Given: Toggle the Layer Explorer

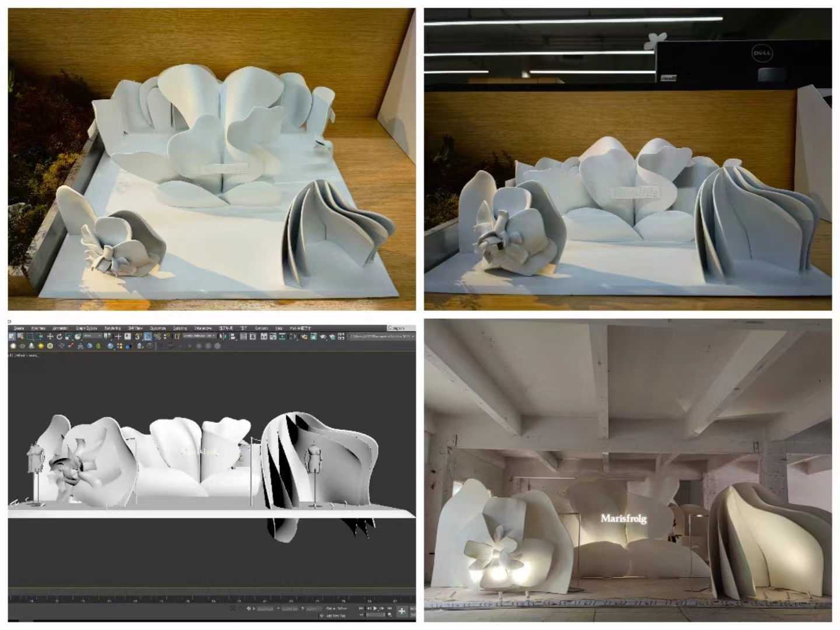Looking at the screenshot, I should [x=253, y=337].
